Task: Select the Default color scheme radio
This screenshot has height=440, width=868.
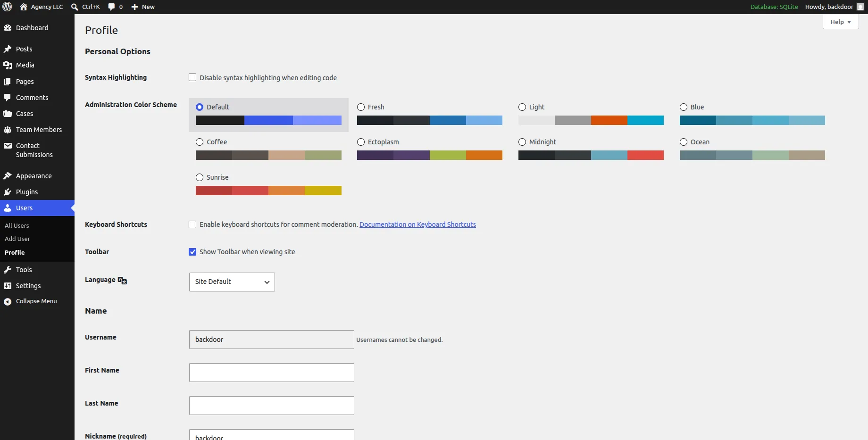Action: [x=200, y=107]
